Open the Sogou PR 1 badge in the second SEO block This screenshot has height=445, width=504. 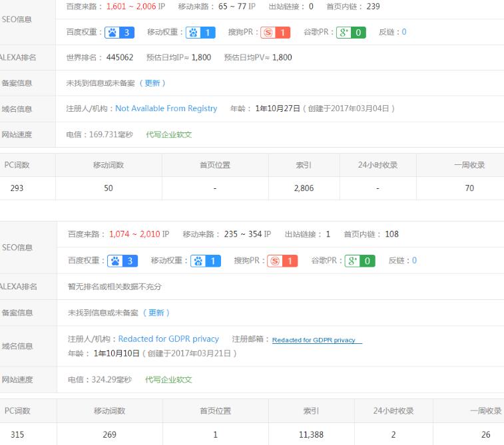tap(283, 261)
